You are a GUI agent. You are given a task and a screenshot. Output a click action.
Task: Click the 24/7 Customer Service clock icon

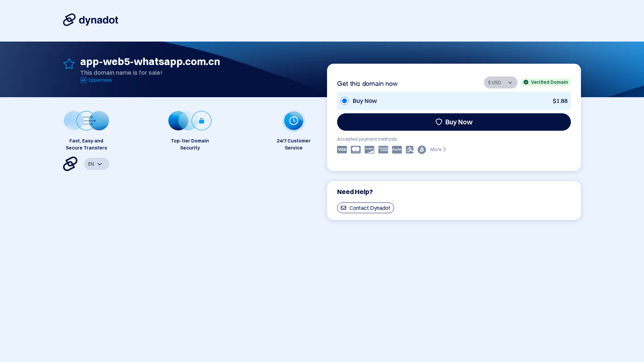[293, 121]
